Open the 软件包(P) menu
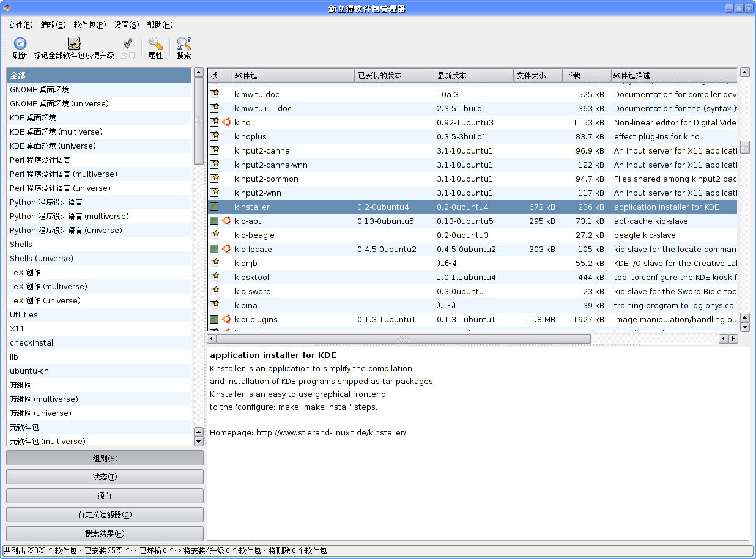 point(90,25)
